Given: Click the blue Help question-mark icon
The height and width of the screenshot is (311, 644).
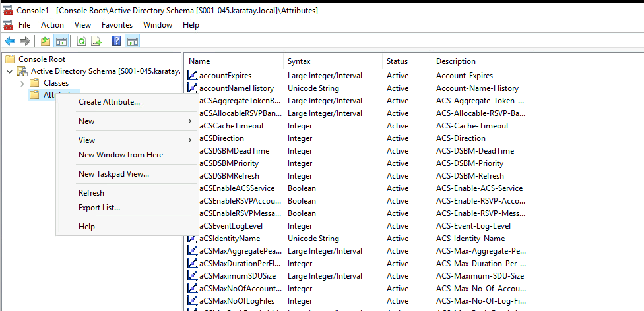Looking at the screenshot, I should tap(117, 41).
